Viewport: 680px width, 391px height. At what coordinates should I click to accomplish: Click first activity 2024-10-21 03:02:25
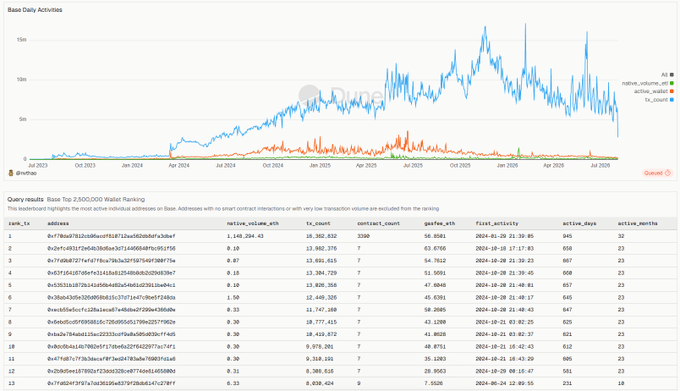click(504, 322)
